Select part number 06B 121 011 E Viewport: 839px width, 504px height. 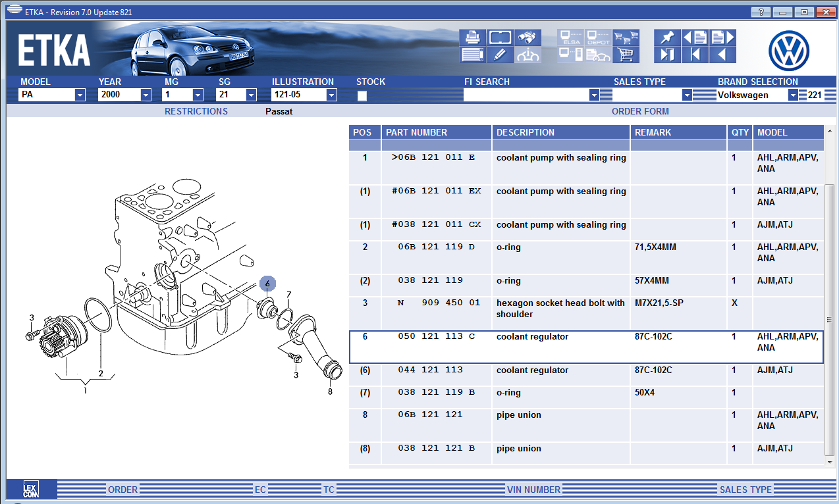433,158
